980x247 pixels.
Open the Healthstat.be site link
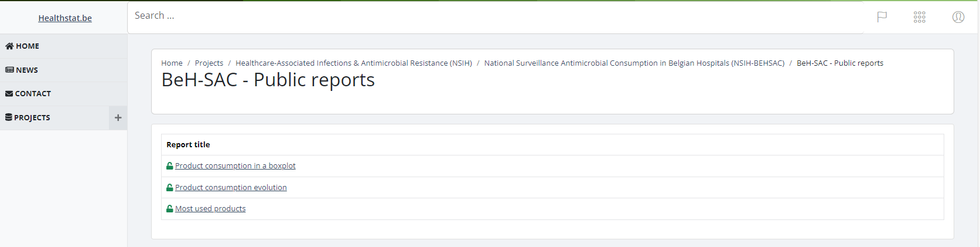(65, 18)
